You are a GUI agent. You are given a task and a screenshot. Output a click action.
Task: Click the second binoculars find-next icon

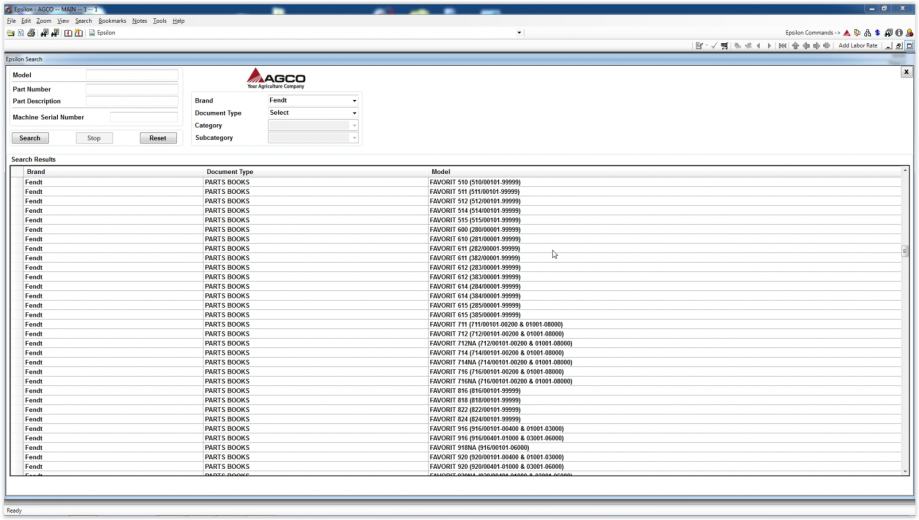click(x=55, y=33)
